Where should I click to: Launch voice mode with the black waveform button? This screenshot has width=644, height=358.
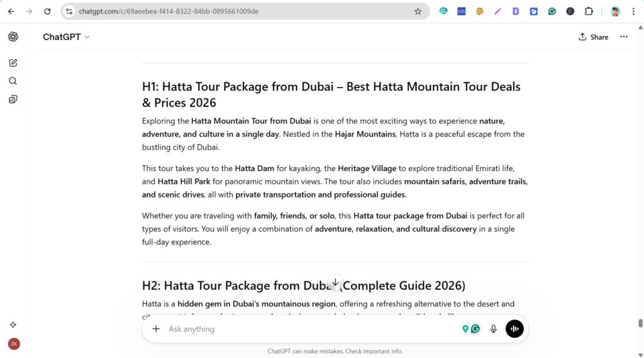(514, 329)
